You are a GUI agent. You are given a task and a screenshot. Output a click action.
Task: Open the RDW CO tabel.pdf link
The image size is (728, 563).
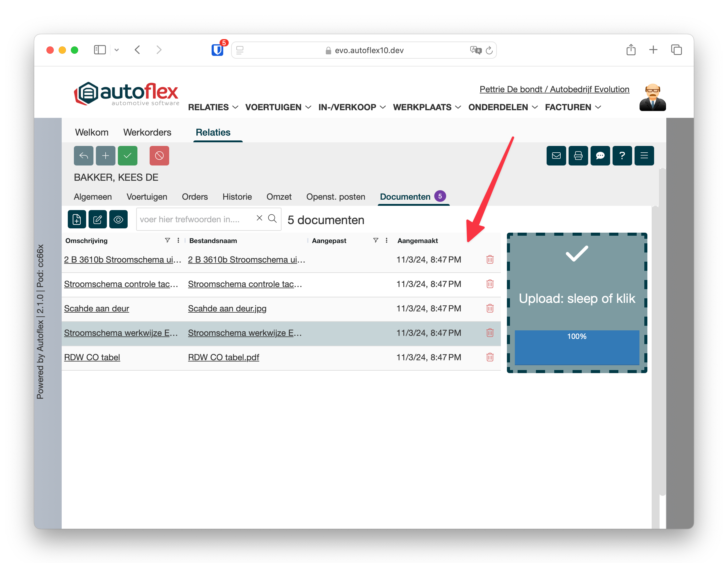click(x=223, y=357)
